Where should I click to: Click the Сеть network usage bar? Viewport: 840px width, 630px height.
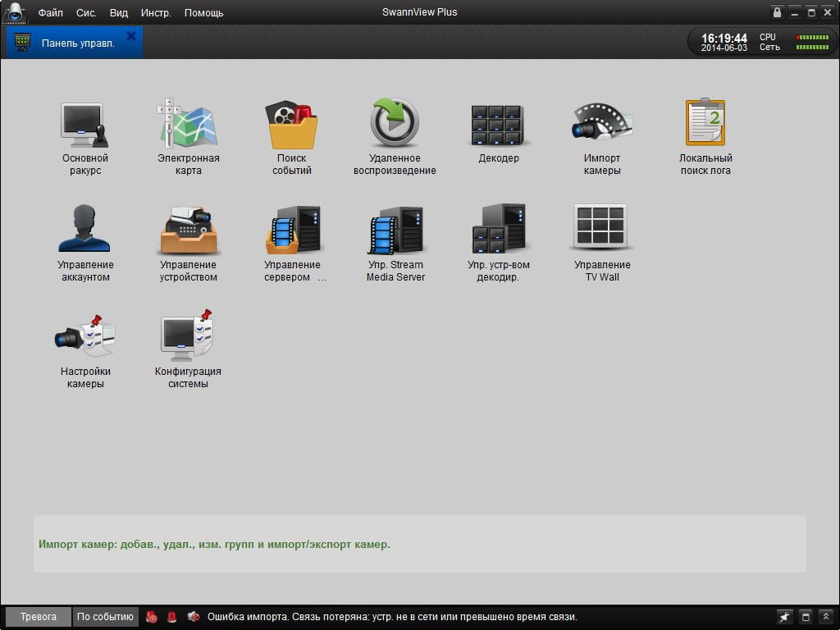[x=812, y=47]
